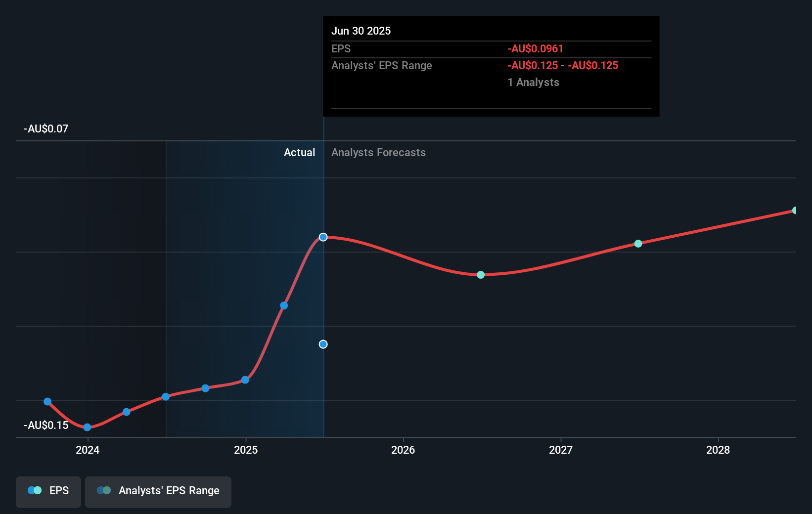
Task: Click the white data point below the forecast boundary
Action: (323, 344)
